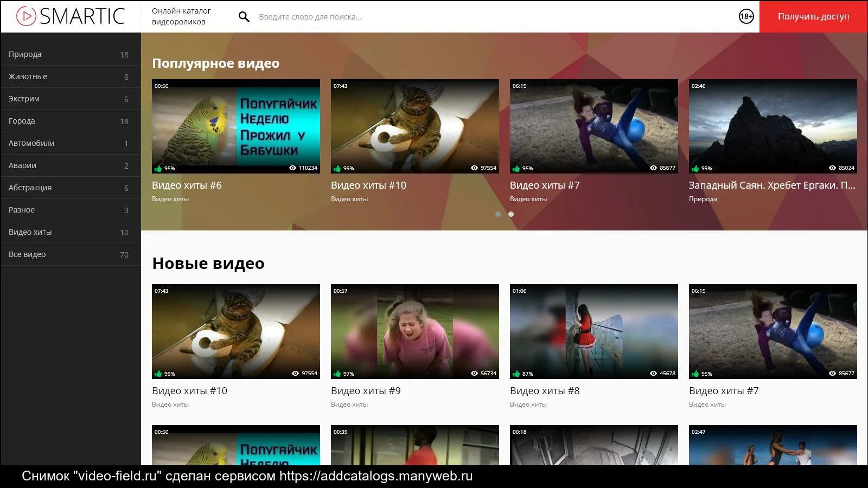
Task: Click the eye icon beside 56734 views
Action: [474, 374]
